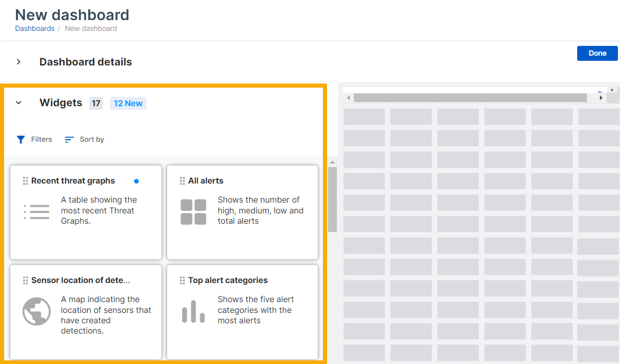
Task: Click the 12 New widgets badge
Action: coord(128,103)
